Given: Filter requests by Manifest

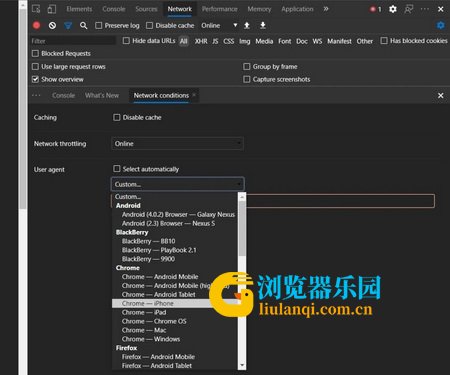Looking at the screenshot, I should pos(339,41).
